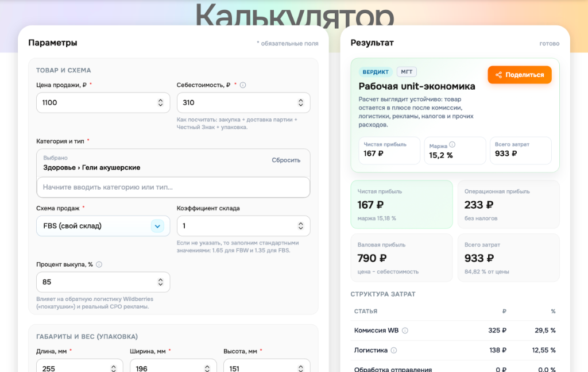Click the 84,82 % от цены caption
This screenshot has height=372, width=588.
487,271
